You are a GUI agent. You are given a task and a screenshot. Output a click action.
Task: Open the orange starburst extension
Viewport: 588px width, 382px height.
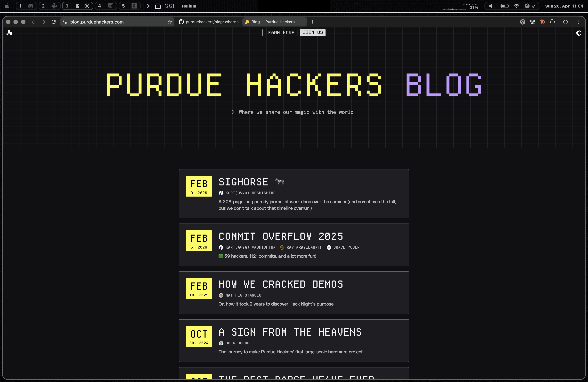(x=542, y=22)
